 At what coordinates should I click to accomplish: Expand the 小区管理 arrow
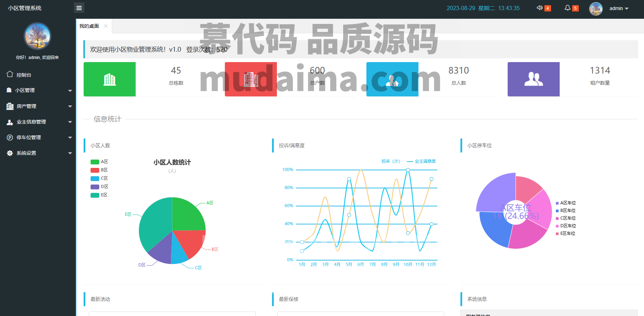[70, 91]
